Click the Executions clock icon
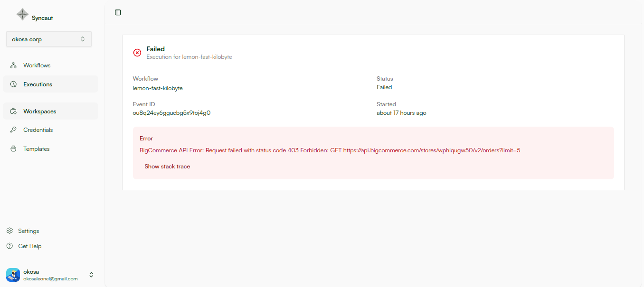The image size is (644, 287). [x=14, y=84]
